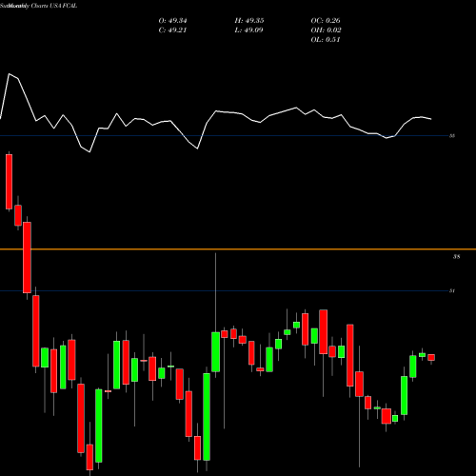Click the leftmost tall red candlestick

(9, 182)
